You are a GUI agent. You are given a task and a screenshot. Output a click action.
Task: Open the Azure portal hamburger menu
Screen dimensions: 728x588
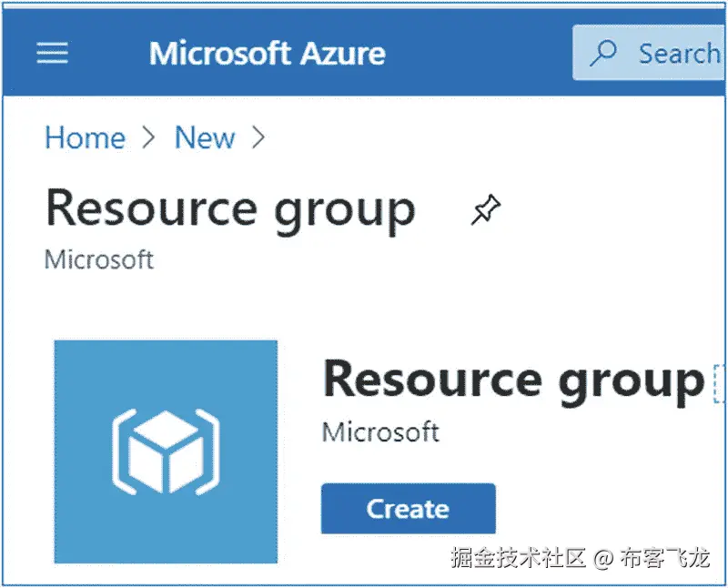click(52, 53)
